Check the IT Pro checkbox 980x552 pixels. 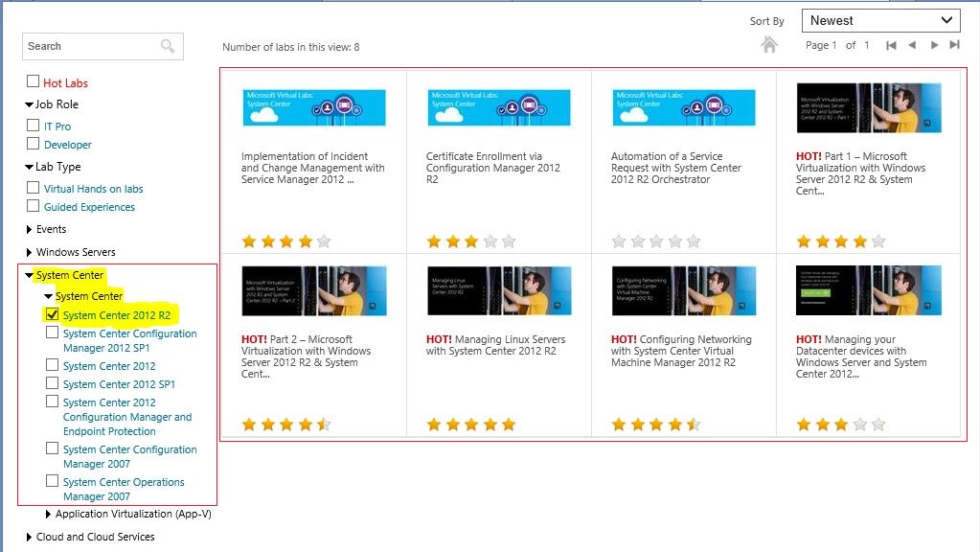click(x=34, y=125)
